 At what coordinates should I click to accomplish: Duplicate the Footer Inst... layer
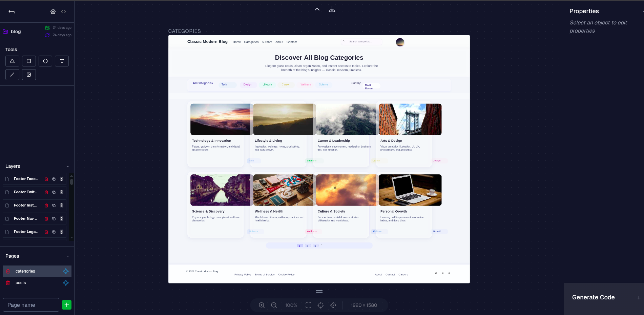pyautogui.click(x=54, y=205)
